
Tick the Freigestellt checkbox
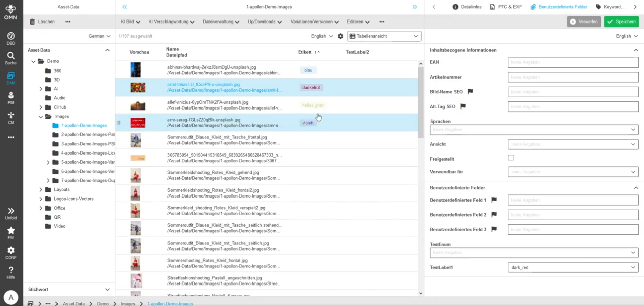click(511, 158)
